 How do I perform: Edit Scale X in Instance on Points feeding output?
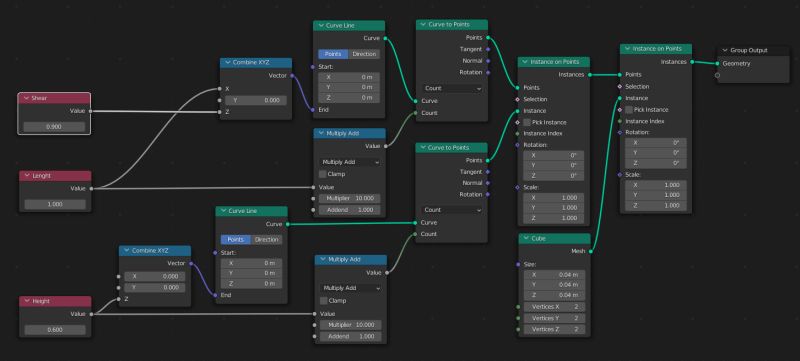tap(656, 185)
